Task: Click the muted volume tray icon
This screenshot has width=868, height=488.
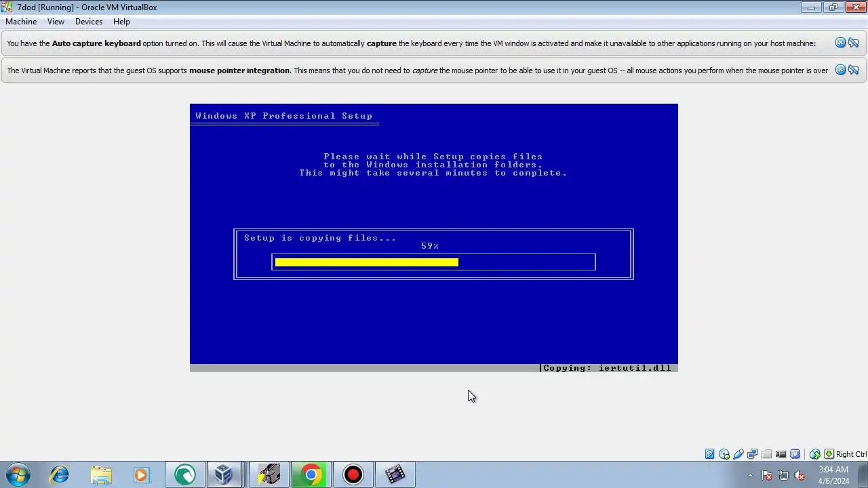Action: tap(800, 475)
